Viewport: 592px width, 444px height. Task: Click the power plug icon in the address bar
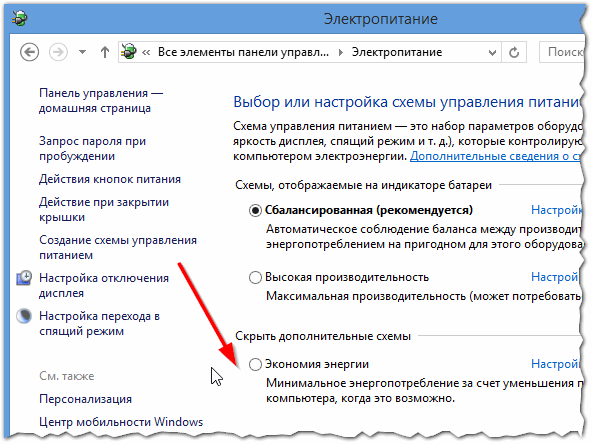128,52
